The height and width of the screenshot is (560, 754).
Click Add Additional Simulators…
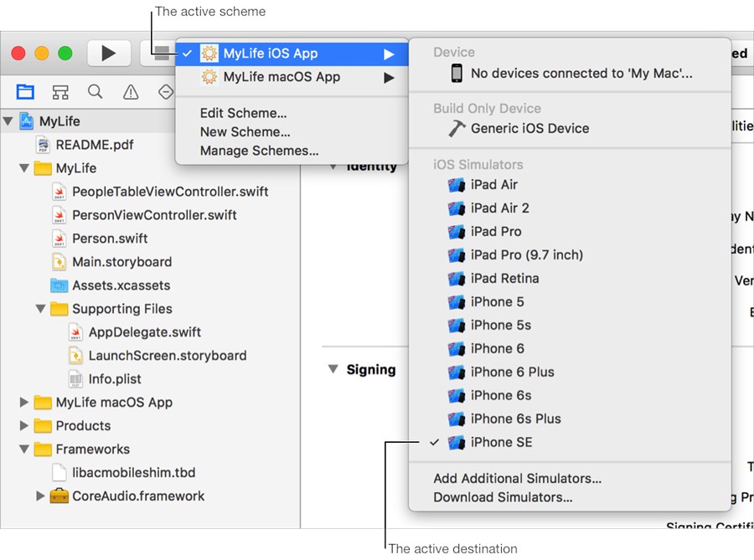[x=517, y=479]
